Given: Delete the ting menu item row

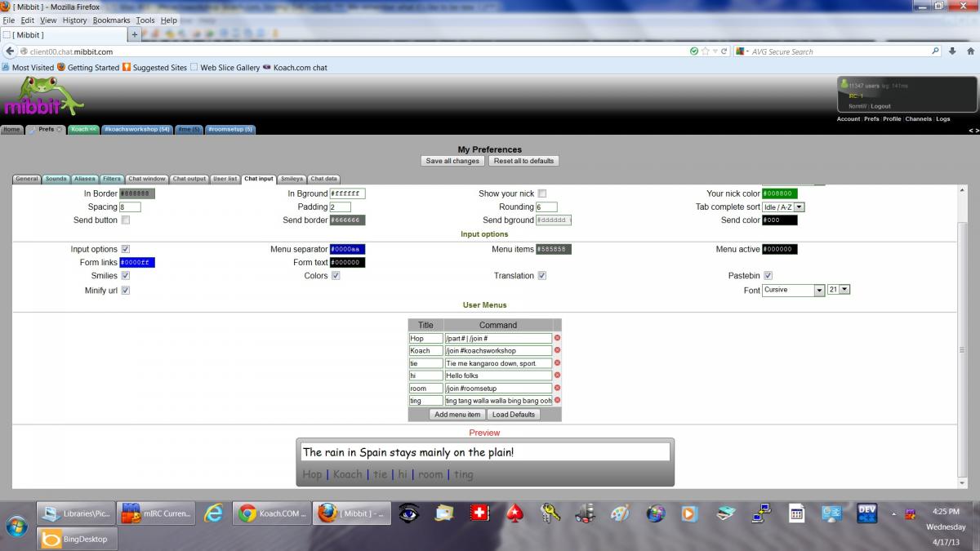Looking at the screenshot, I should 558,400.
